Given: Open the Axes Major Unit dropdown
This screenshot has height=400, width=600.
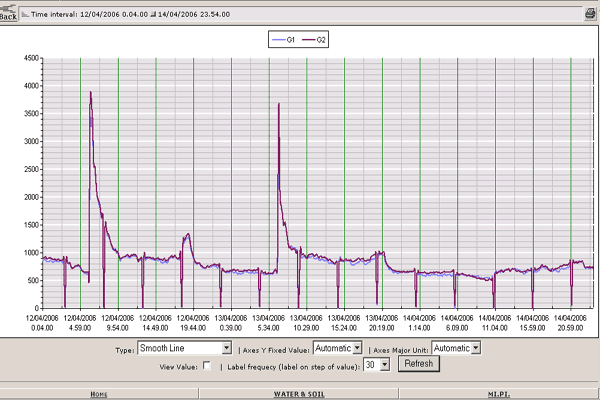Looking at the screenshot, I should pyautogui.click(x=475, y=348).
